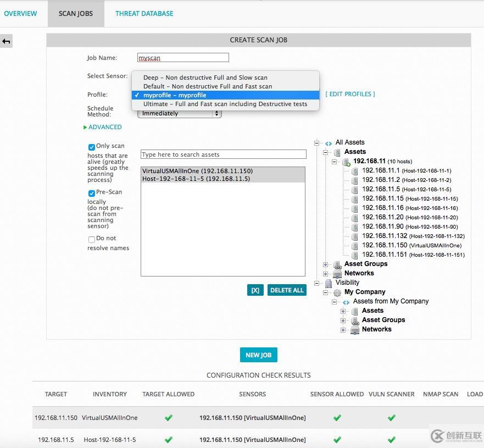Click the Visibility building icon
The height and width of the screenshot is (448, 484).
pos(329,283)
